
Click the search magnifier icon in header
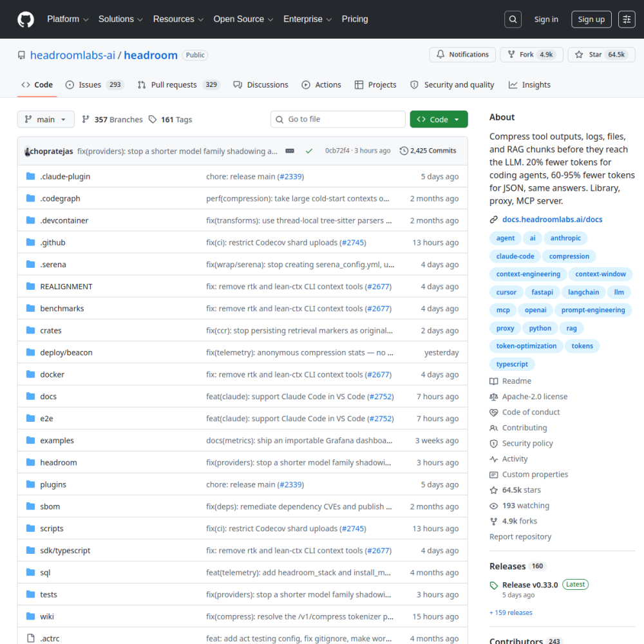(x=513, y=19)
